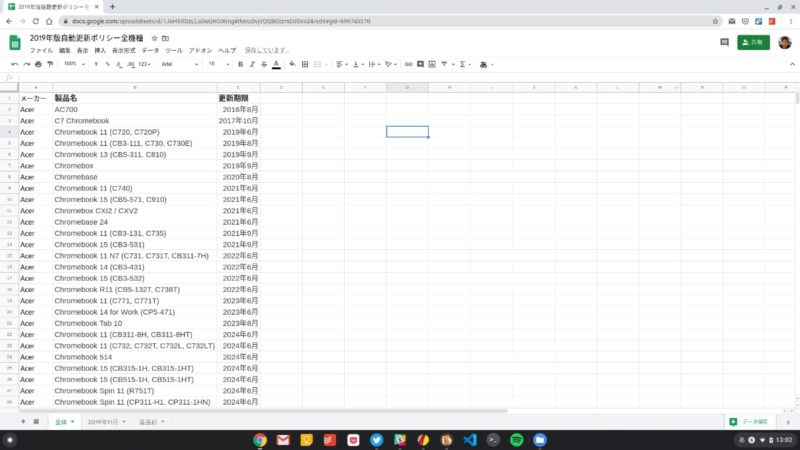Toggle strikethrough formatting
This screenshot has width=800, height=450.
[264, 64]
